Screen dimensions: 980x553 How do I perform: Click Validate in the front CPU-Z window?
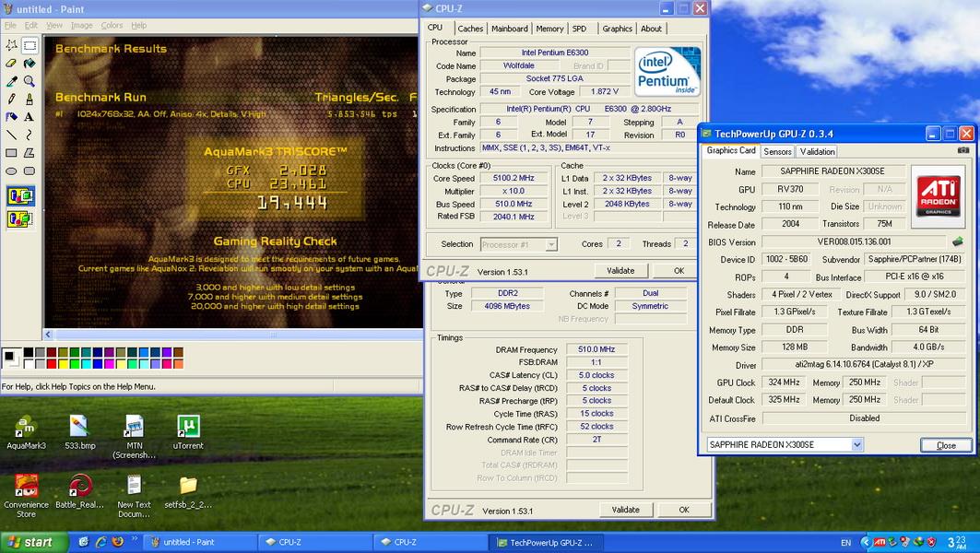tap(620, 271)
